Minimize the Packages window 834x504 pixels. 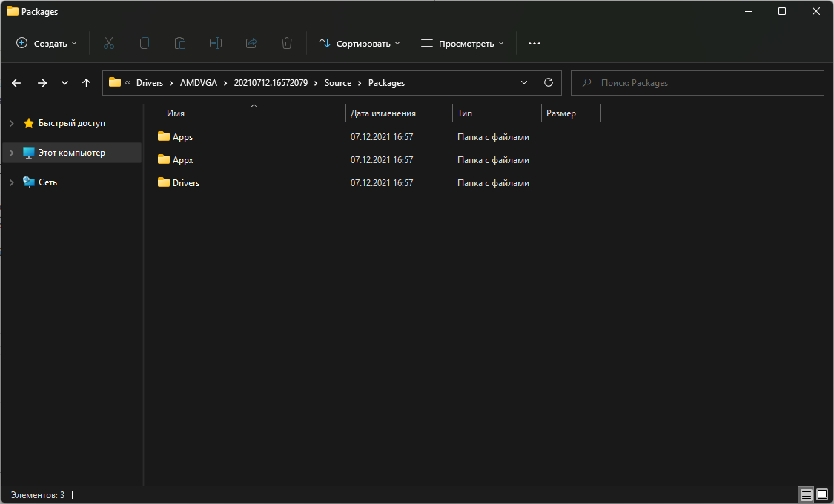(x=748, y=11)
